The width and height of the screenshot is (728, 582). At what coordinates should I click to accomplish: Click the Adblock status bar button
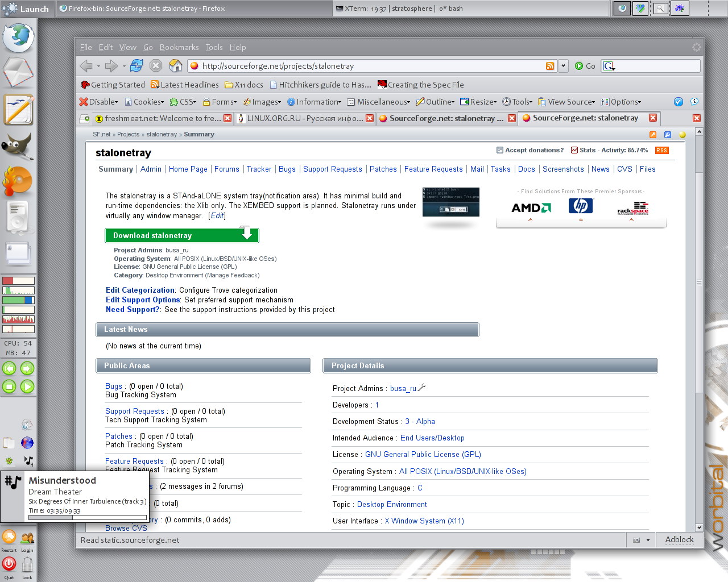(680, 539)
